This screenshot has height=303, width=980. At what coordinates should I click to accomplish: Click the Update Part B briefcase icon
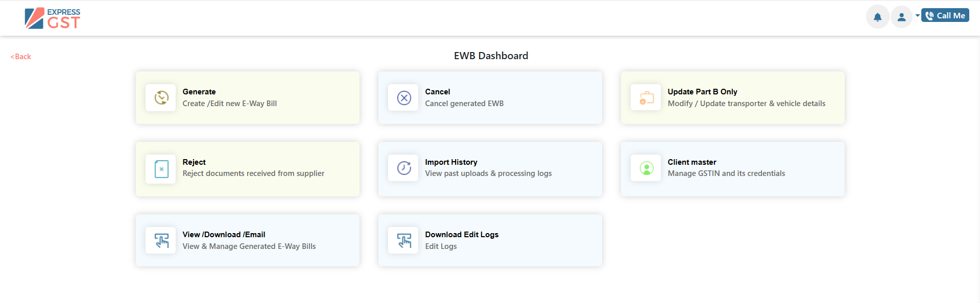coord(646,97)
